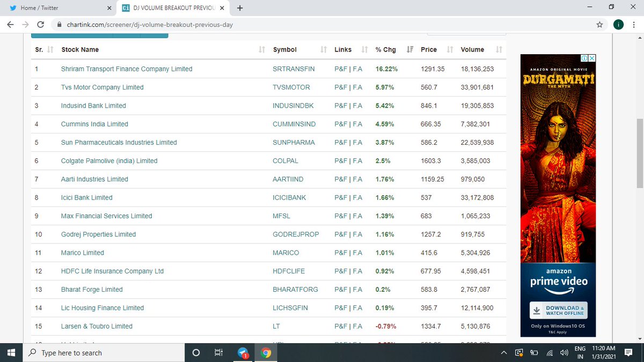The width and height of the screenshot is (644, 362).
Task: Show hidden system tray icons
Action: (x=504, y=353)
